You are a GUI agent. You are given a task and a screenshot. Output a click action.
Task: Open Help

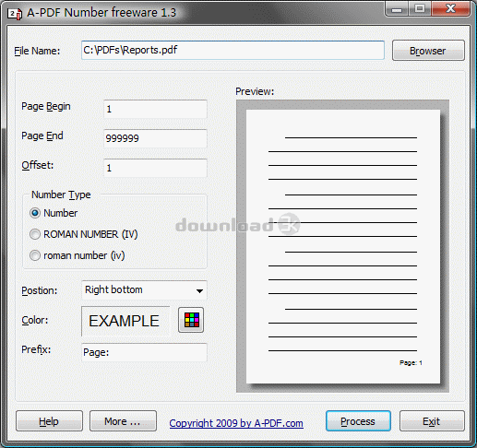49,421
